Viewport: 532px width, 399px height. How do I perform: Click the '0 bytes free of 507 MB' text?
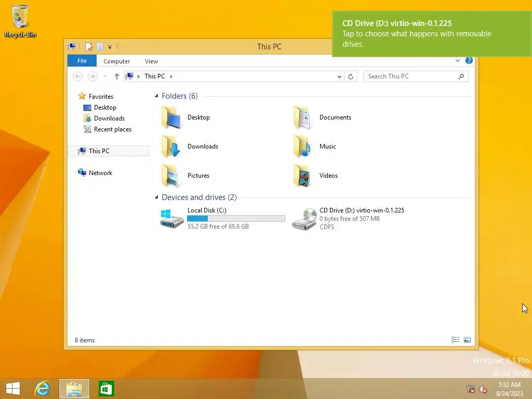[x=350, y=219]
